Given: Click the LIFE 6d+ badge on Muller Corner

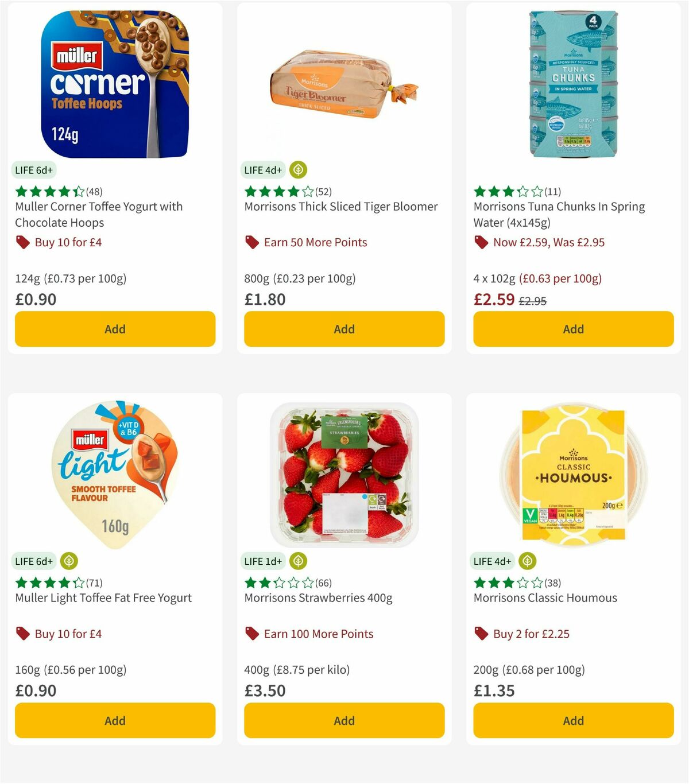Looking at the screenshot, I should point(34,170).
